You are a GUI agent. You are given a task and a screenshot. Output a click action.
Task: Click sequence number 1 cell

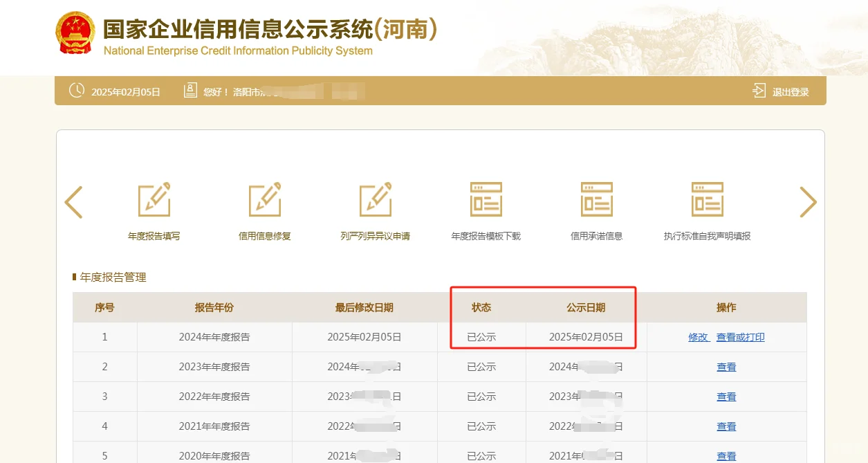click(105, 337)
